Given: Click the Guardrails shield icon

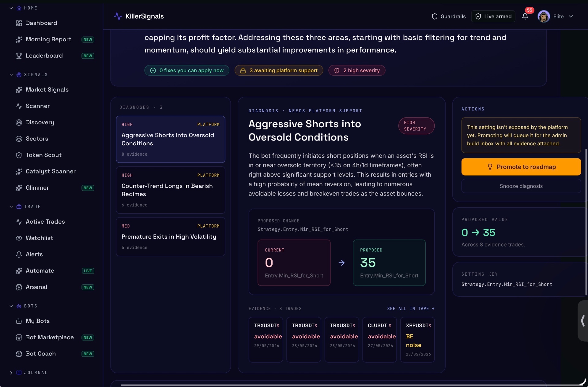Looking at the screenshot, I should point(434,17).
